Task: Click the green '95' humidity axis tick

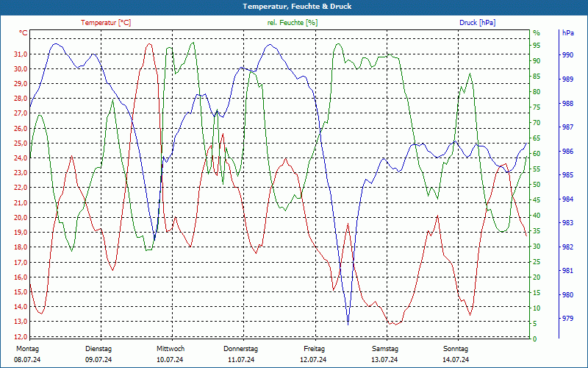Action: 537,46
